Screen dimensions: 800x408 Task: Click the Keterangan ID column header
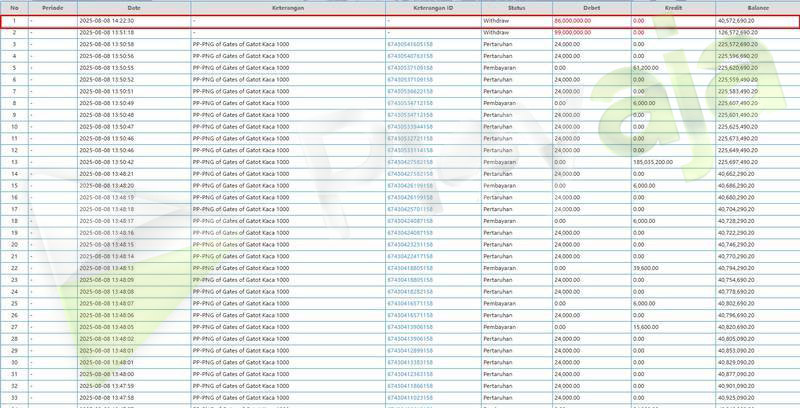(x=432, y=7)
